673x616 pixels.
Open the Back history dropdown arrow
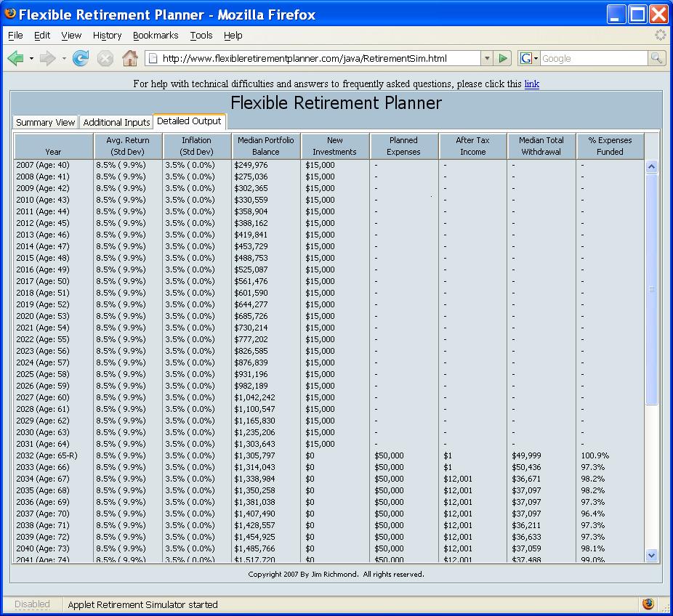pos(31,58)
